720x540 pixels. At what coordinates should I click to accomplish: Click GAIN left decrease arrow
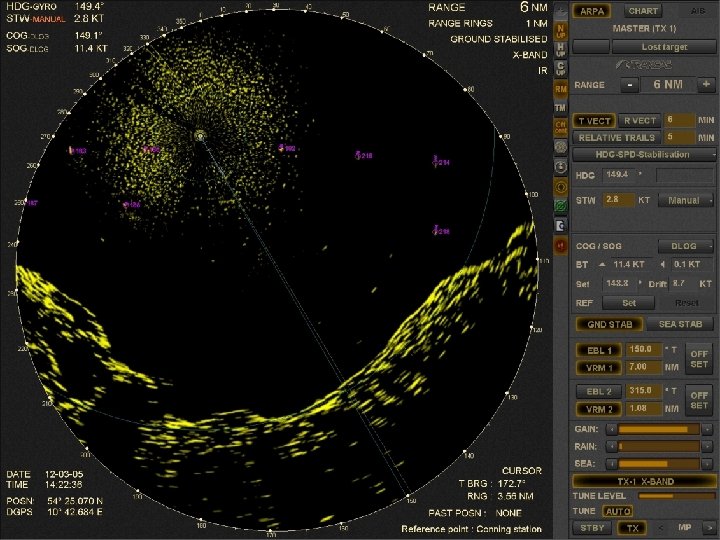tap(611, 429)
